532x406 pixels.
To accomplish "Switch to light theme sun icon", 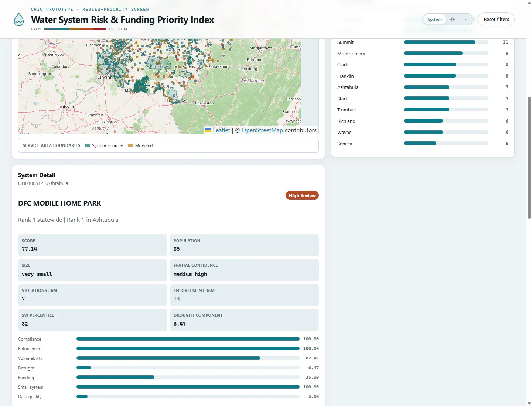I will pos(453,20).
